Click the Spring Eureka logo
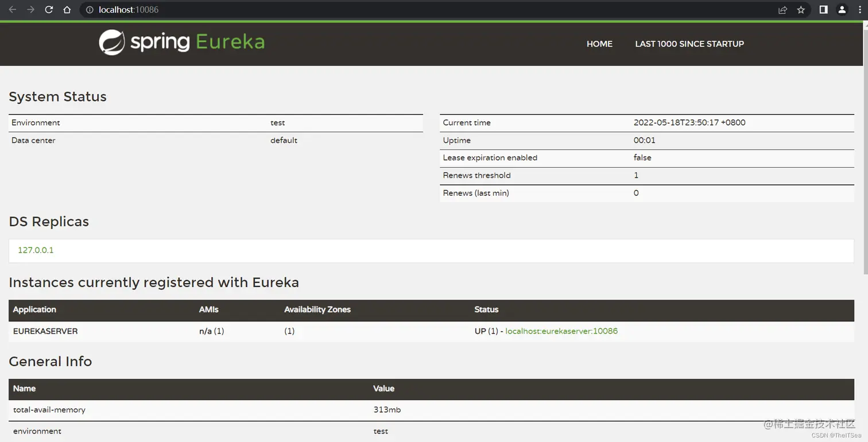The image size is (868, 442). [x=181, y=42]
